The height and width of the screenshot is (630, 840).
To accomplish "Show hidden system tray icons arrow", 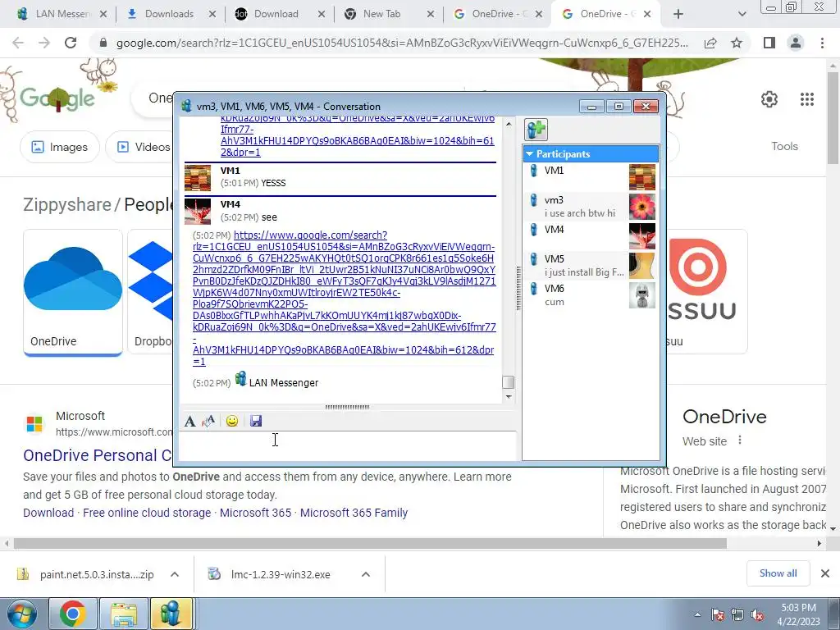I will (x=697, y=614).
